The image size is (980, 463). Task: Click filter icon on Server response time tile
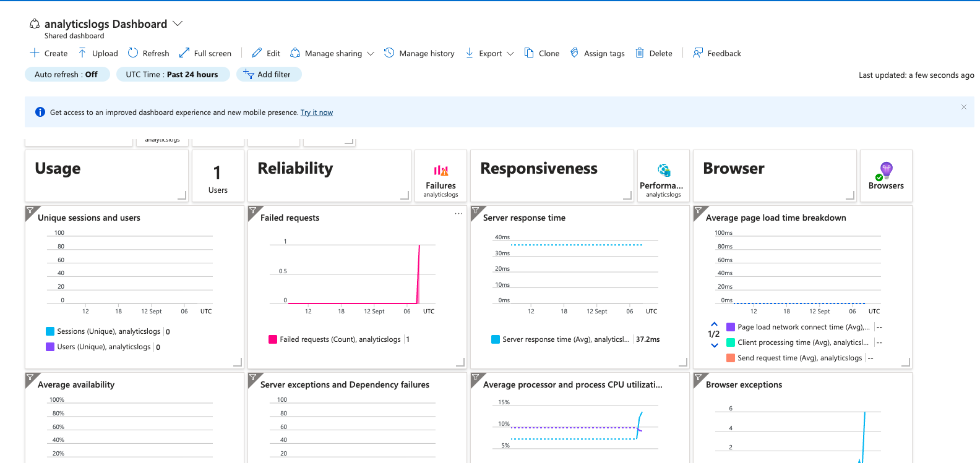click(475, 211)
